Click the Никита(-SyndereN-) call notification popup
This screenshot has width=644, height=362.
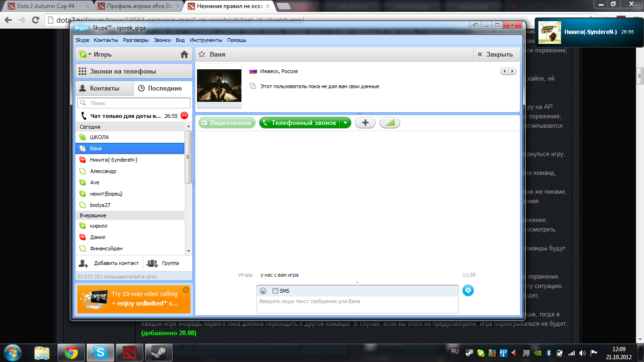[x=589, y=32]
